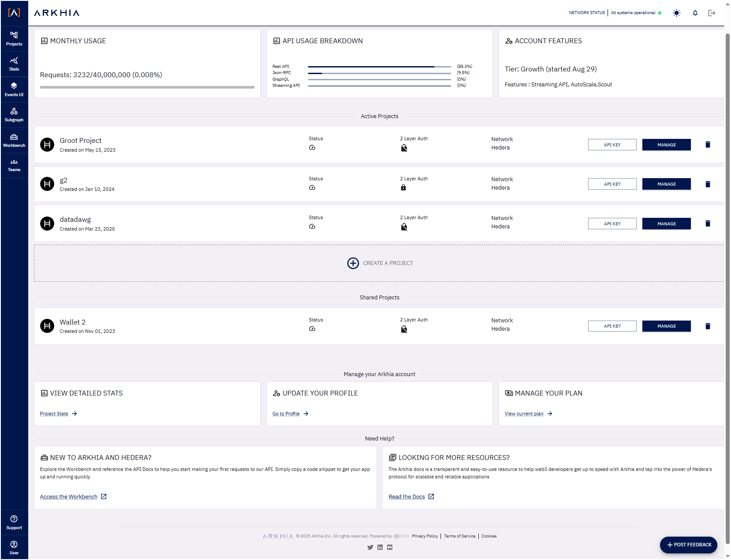
Task: Click the datadawg project name
Action: coord(75,219)
